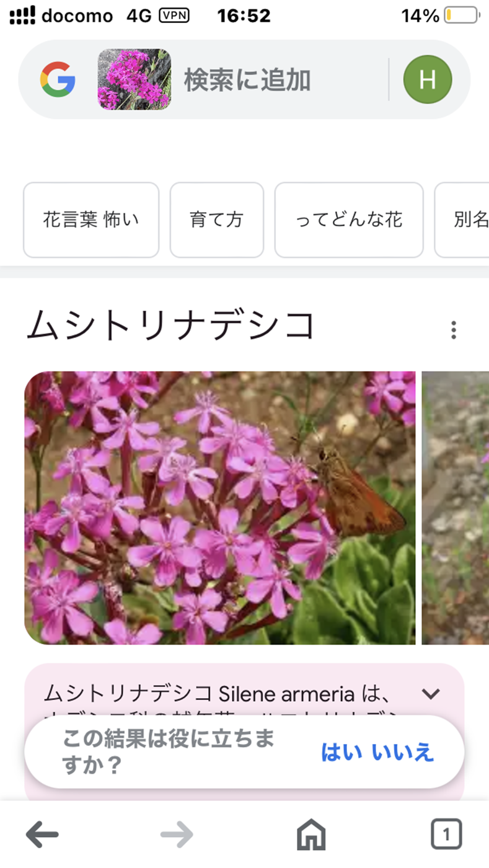This screenshot has height=868, width=489.
Task: Tap the ってどんな花 suggestion chip
Action: (349, 219)
